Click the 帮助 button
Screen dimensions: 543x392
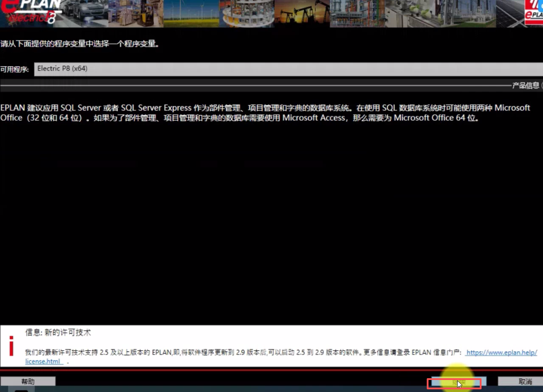click(x=28, y=382)
